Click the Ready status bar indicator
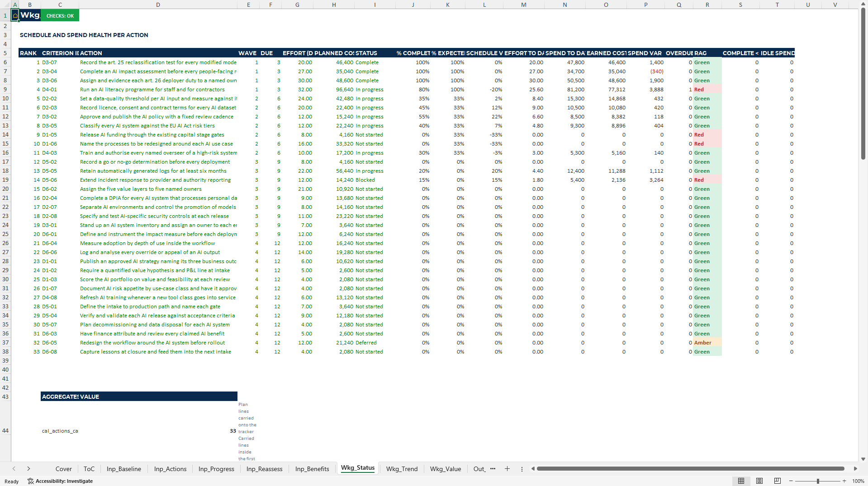This screenshot has height=486, width=868. [x=11, y=481]
